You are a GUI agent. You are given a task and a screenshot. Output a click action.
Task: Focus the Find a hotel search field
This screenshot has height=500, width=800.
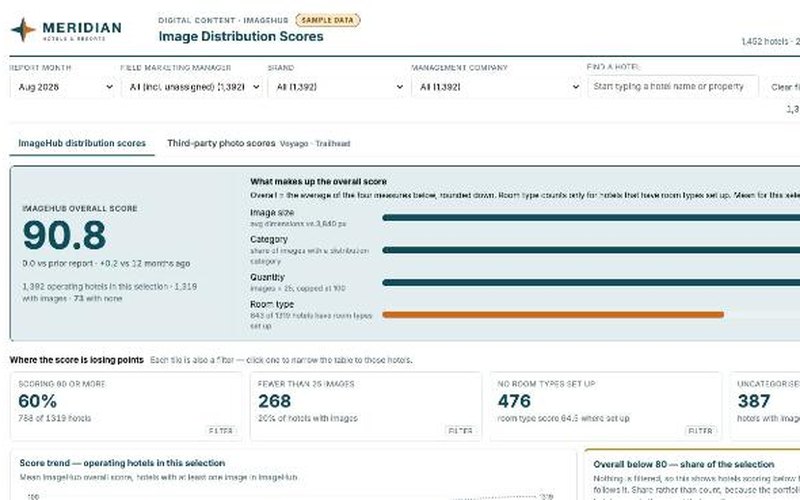click(672, 87)
